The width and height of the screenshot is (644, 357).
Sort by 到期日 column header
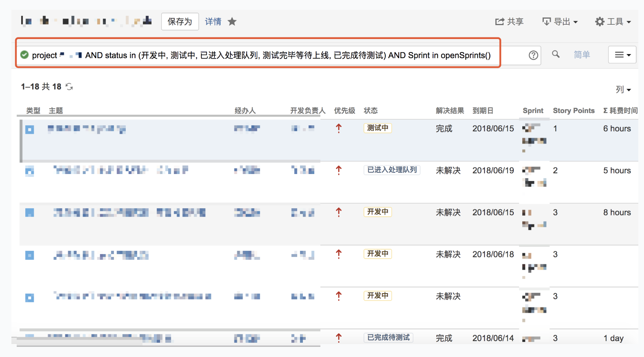click(x=483, y=111)
